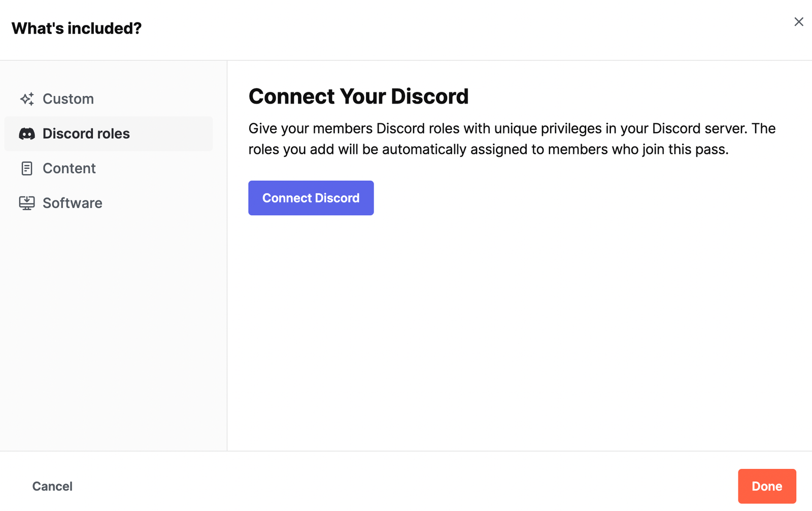Click the description text about Discord roles

pyautogui.click(x=512, y=139)
